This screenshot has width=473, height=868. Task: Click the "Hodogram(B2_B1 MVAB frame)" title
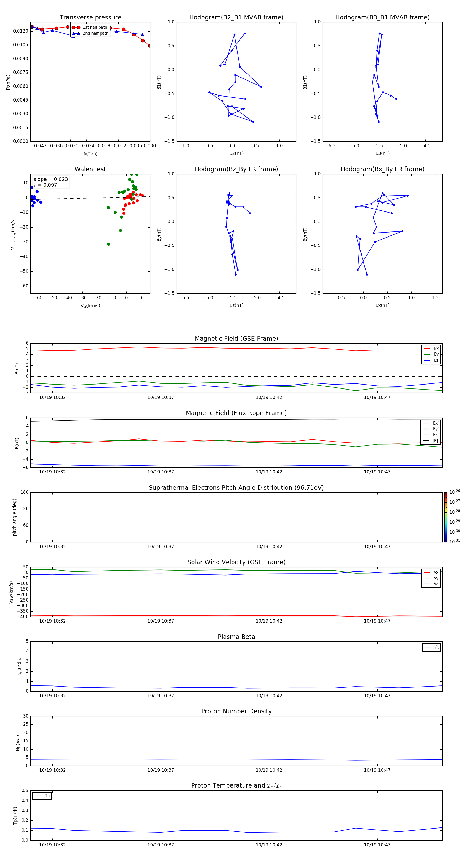[236, 18]
